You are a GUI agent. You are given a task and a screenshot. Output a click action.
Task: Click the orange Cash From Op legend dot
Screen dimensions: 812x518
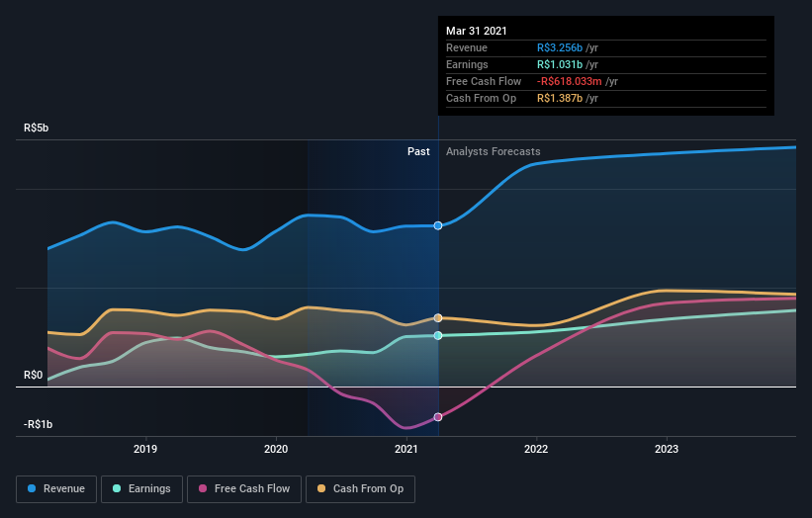coord(321,488)
